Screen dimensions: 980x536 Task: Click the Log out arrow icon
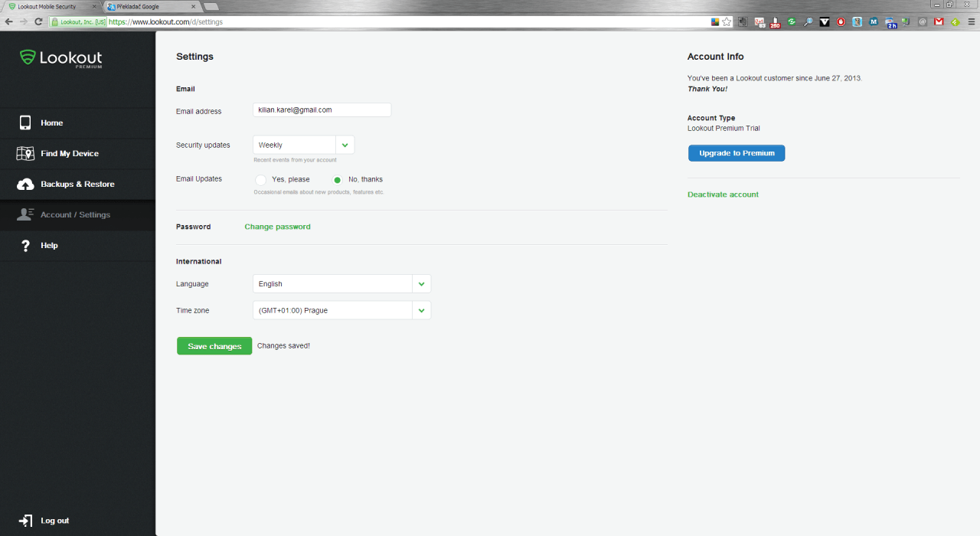pyautogui.click(x=25, y=521)
